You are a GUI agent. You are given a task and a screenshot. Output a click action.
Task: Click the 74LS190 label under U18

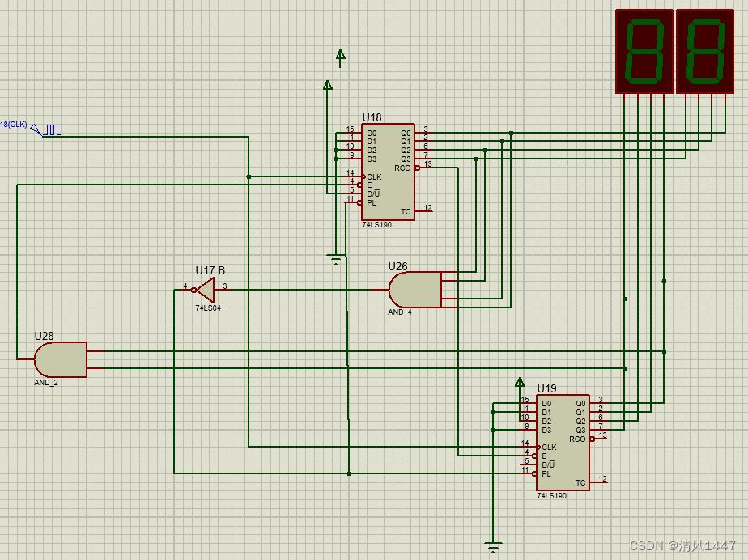coord(377,225)
